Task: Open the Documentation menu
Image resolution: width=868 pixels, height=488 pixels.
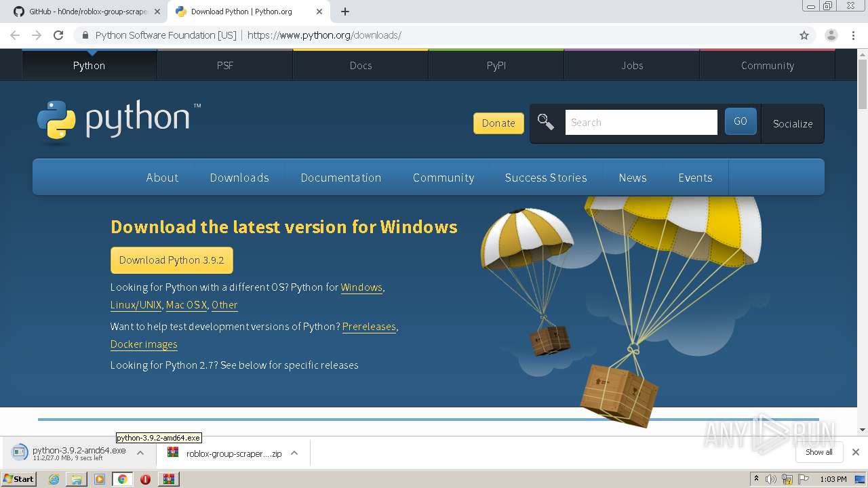Action: coord(341,178)
